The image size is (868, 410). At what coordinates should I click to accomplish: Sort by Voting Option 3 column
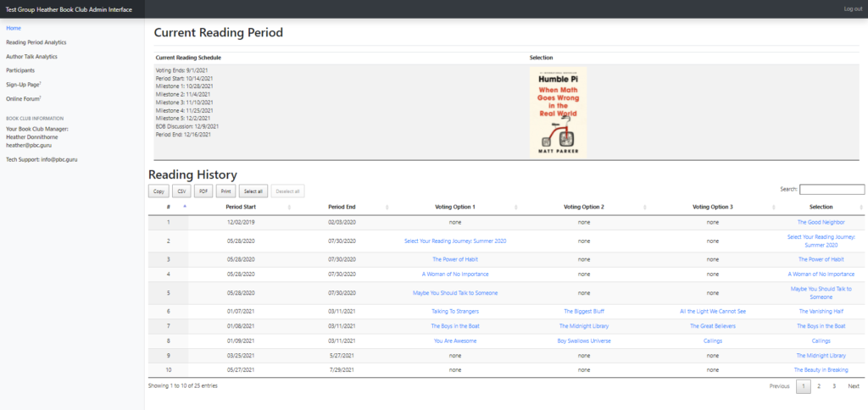(712, 207)
